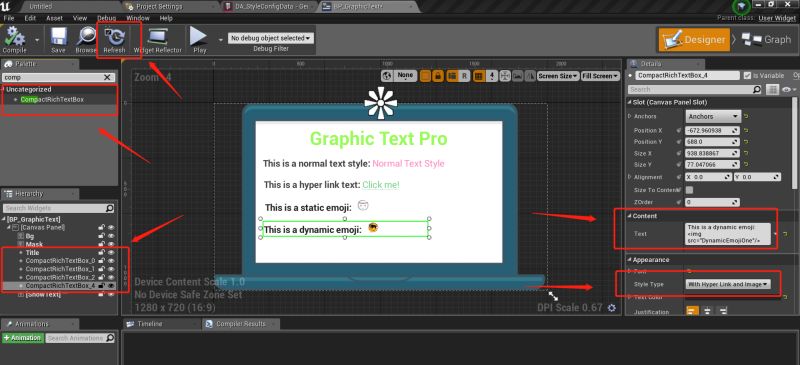Select left text justification

coord(692,310)
